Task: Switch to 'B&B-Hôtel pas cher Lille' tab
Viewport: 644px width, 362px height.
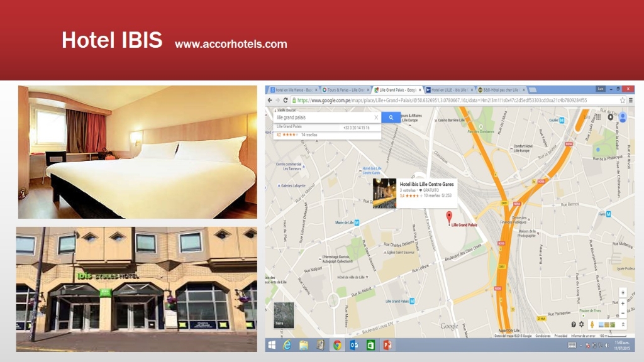Action: coord(501,90)
